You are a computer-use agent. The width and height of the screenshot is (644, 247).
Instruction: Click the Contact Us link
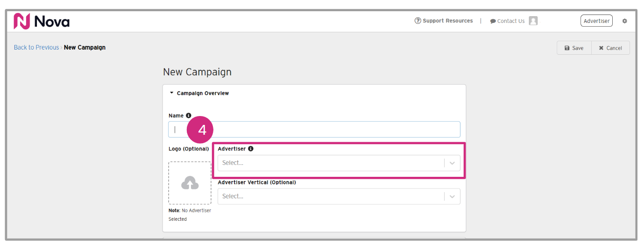(x=511, y=21)
